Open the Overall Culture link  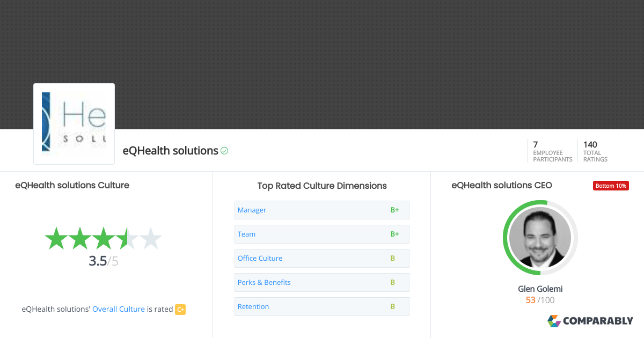[x=119, y=309]
